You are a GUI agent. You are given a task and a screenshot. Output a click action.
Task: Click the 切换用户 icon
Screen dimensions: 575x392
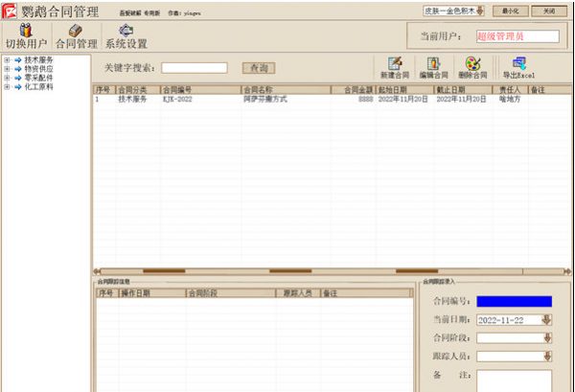point(26,30)
